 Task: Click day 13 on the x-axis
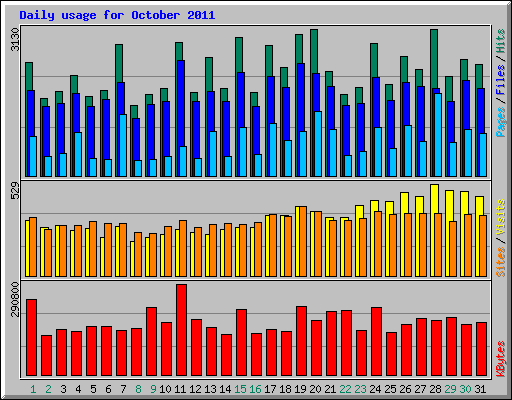(x=210, y=389)
